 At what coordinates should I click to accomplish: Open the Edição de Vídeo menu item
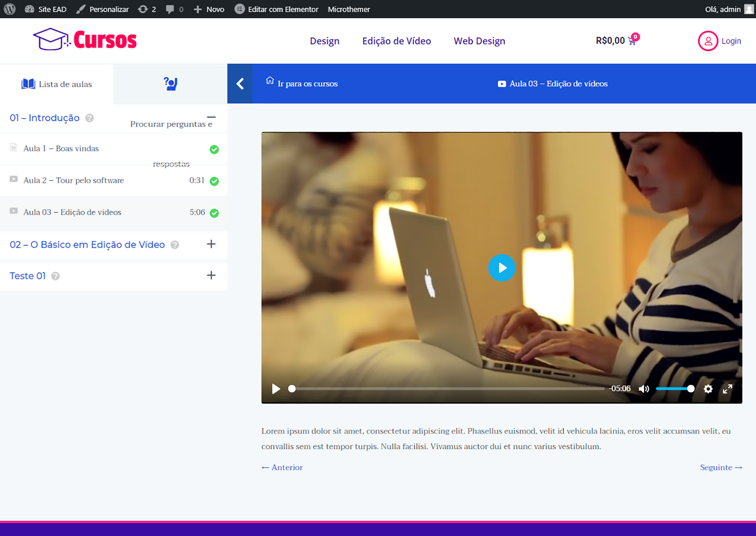[x=397, y=41]
